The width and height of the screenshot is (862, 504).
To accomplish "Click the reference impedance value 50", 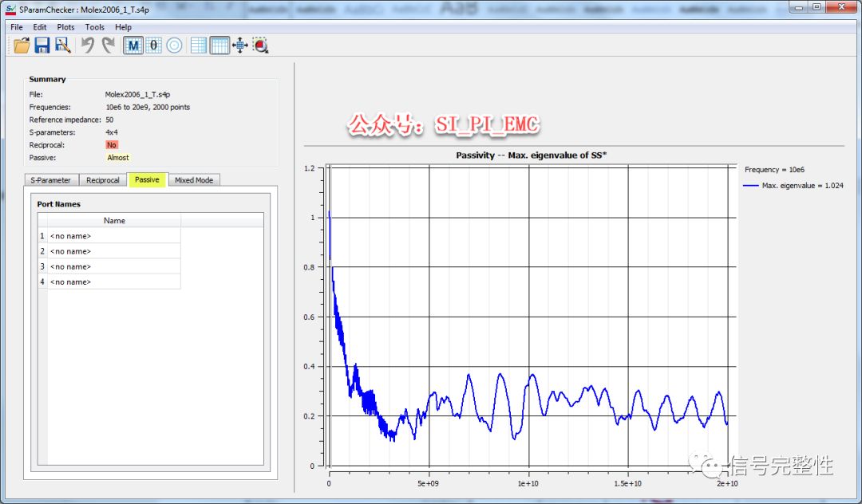I will (x=109, y=120).
